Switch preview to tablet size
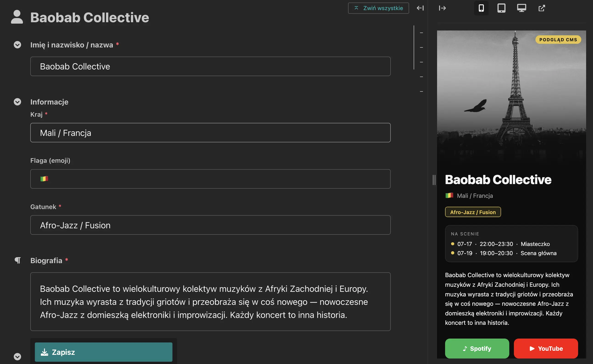The height and width of the screenshot is (364, 593). (501, 8)
